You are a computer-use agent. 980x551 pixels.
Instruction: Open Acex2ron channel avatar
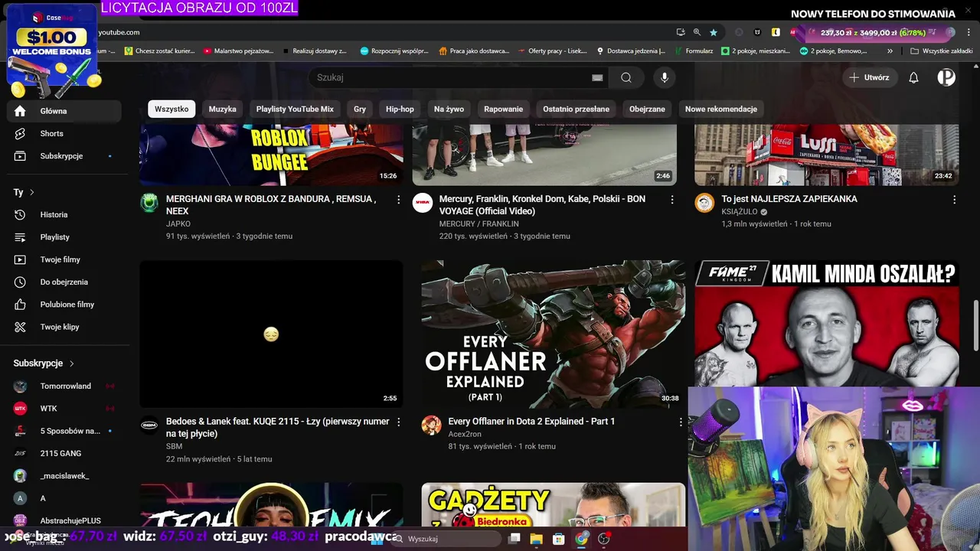(431, 425)
